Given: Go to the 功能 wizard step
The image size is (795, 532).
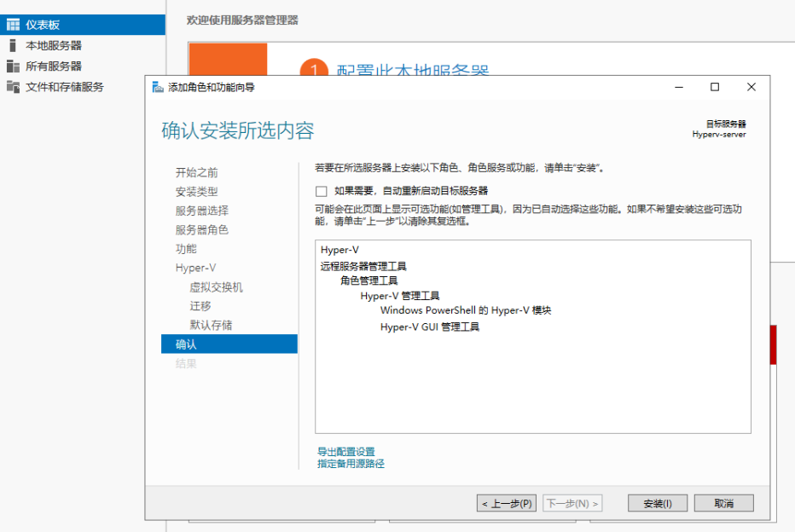Looking at the screenshot, I should click(x=186, y=249).
